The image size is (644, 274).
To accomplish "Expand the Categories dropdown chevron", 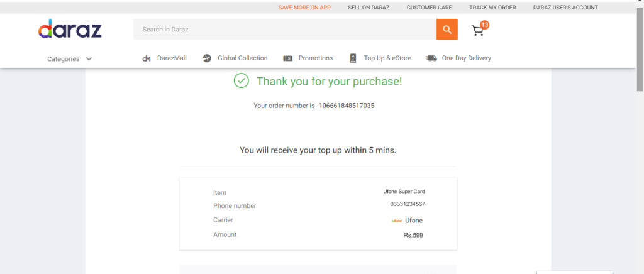I will pos(89,58).
